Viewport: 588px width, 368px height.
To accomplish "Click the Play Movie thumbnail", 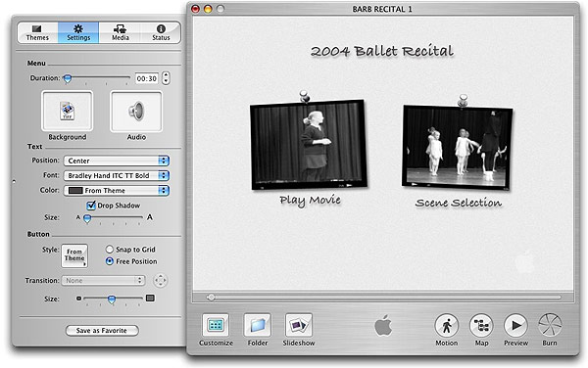I will coord(309,145).
